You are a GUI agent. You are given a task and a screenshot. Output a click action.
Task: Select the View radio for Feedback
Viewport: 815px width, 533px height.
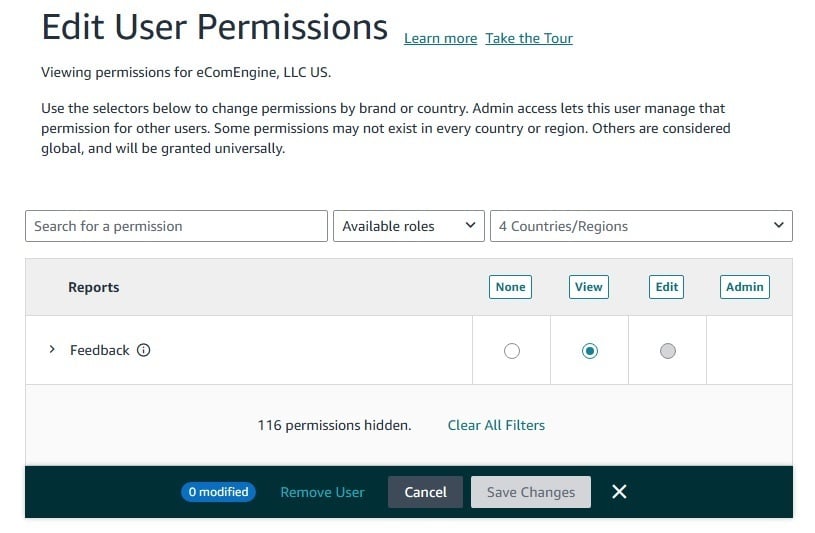590,350
